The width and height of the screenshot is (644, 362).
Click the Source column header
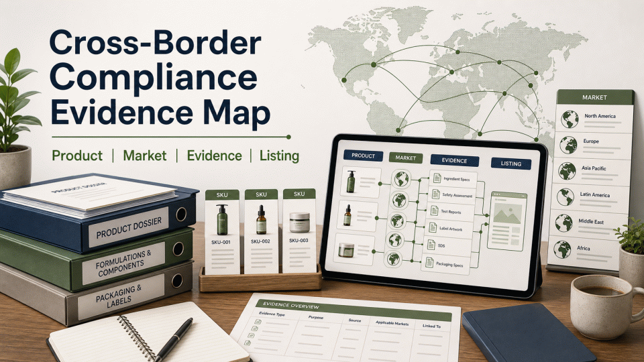point(355,320)
